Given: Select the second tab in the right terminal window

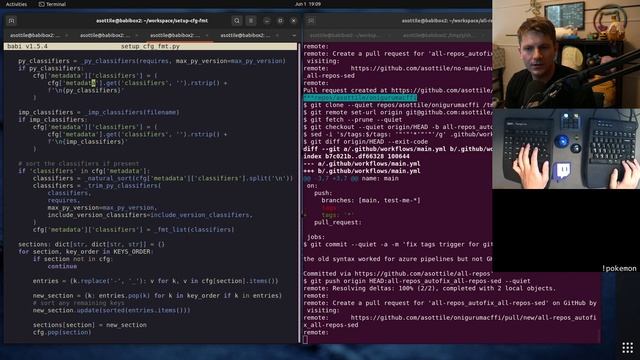Looking at the screenshot, I should click(439, 36).
